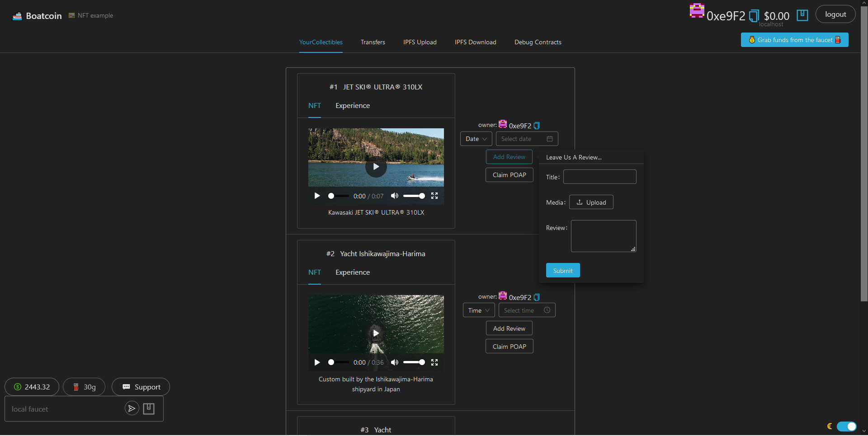Adjust Yacht video progress slider
Screen dimensions: 868x436
[x=338, y=362]
